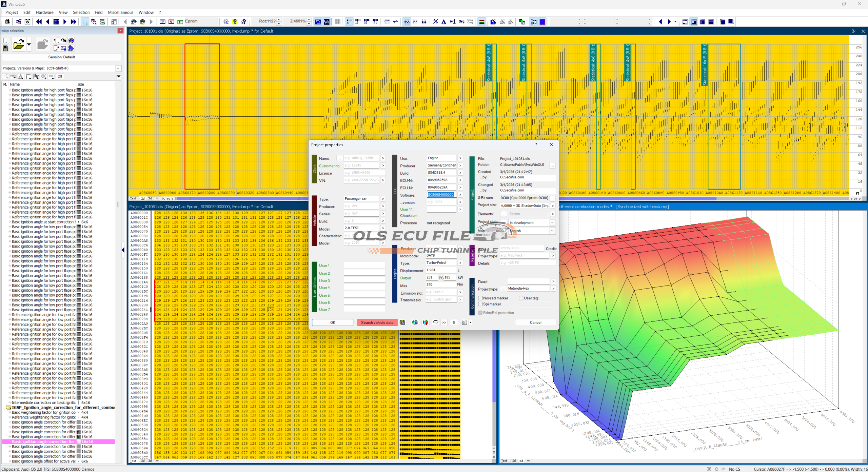Open the Project state 'in development' dropdown
Image resolution: width=868 pixels, height=472 pixels.
552,223
